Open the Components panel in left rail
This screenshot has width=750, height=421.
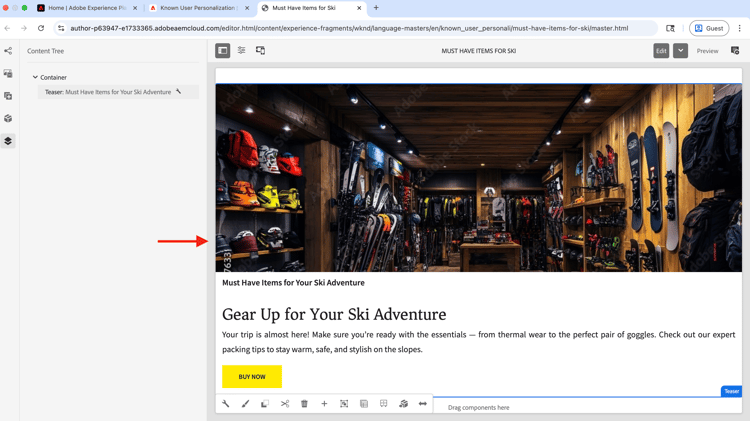click(x=8, y=96)
